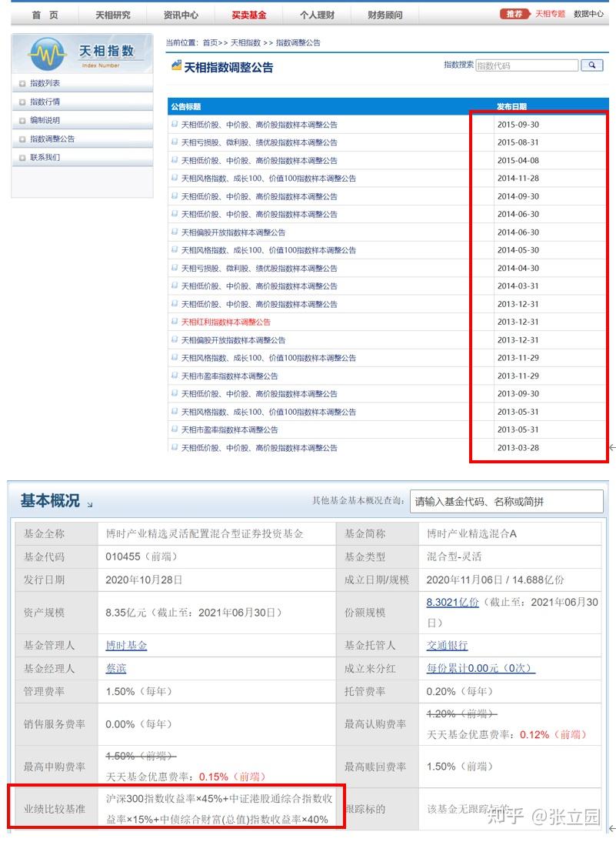Click the document icon of the 2014-11-28 announcement
This screenshot has height=842, width=616.
pos(175,178)
